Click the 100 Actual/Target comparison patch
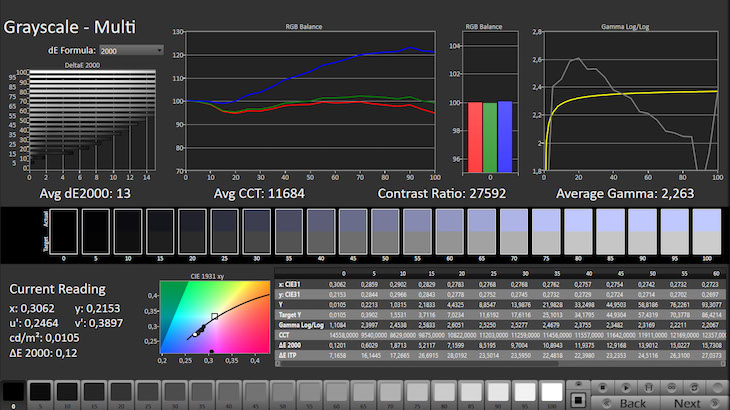The image size is (730, 410). tap(708, 231)
